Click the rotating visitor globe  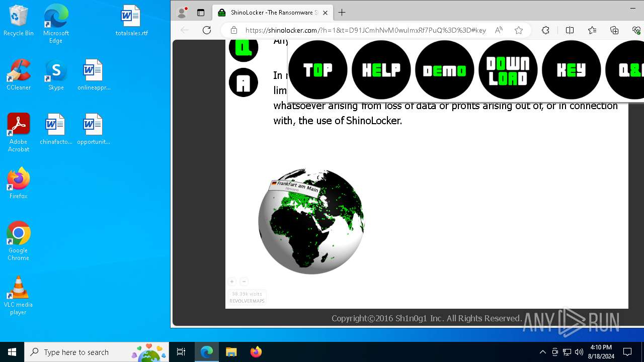311,221
